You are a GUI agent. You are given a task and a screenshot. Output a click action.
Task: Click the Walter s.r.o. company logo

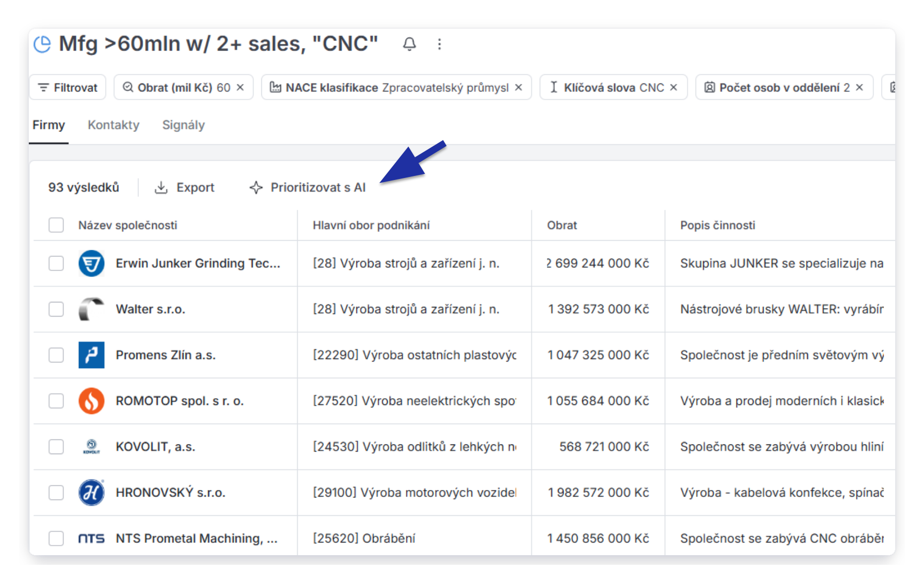91,309
